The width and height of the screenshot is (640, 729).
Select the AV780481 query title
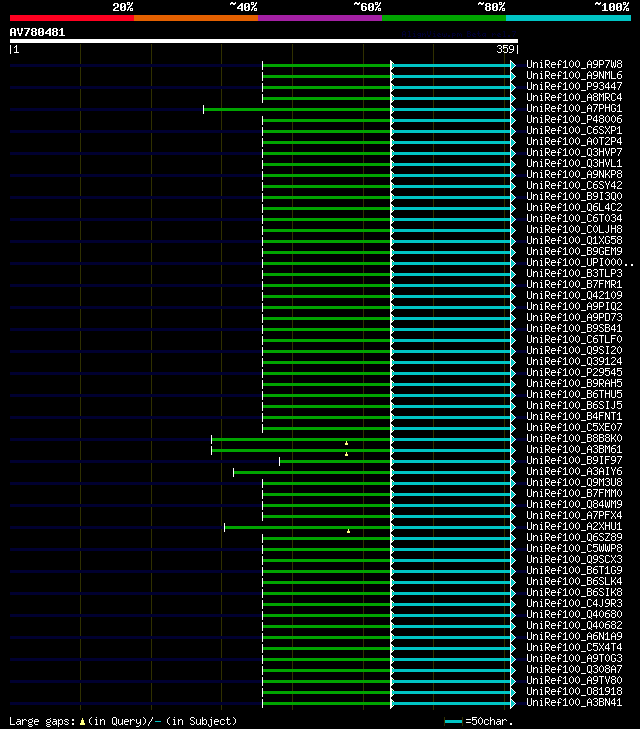[37, 32]
